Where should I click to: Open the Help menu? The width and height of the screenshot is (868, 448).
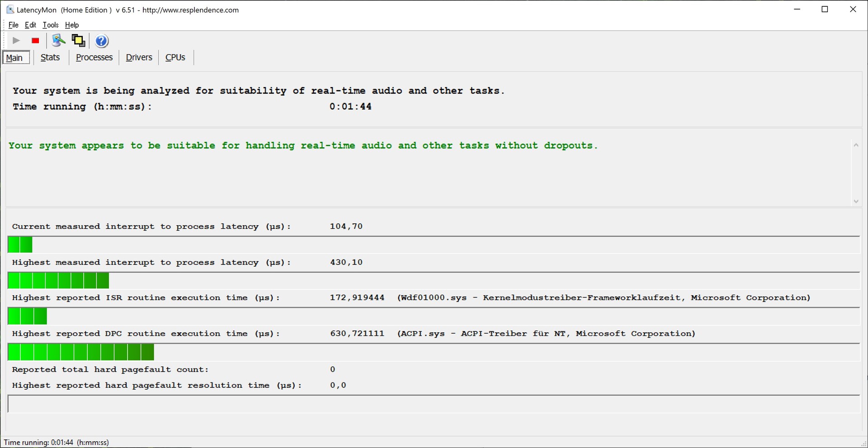pos(72,25)
